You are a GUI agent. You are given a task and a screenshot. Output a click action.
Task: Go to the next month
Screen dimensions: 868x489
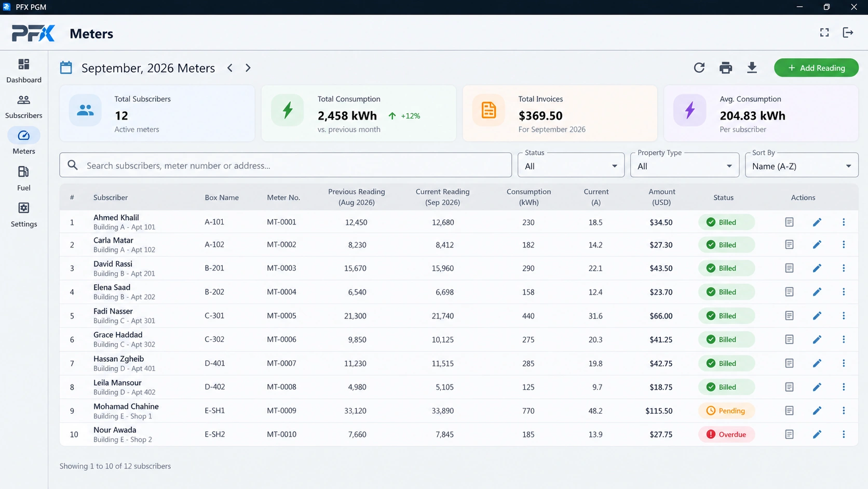click(248, 68)
